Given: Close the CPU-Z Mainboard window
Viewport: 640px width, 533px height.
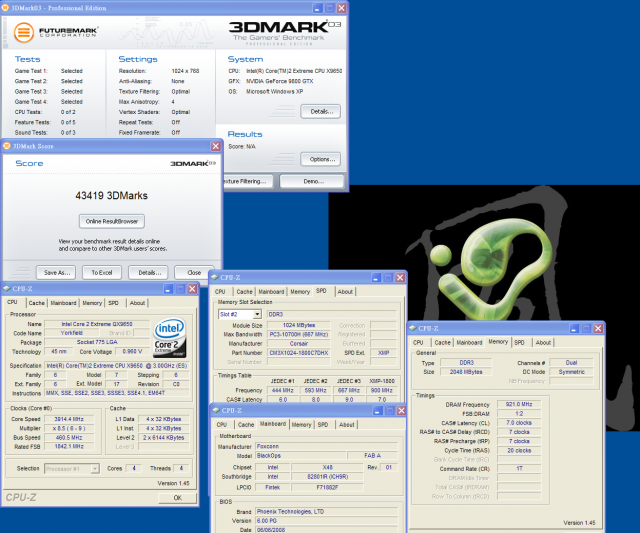Looking at the screenshot, I should coord(401,411).
